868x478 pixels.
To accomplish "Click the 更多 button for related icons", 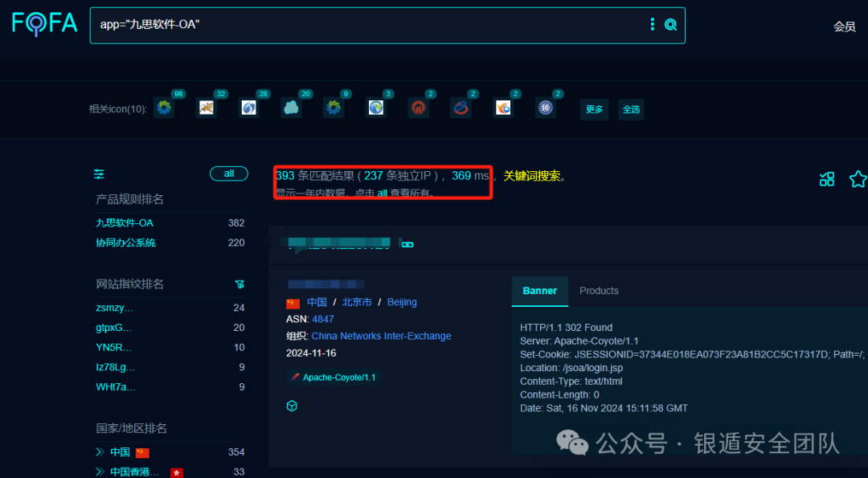I will click(595, 109).
